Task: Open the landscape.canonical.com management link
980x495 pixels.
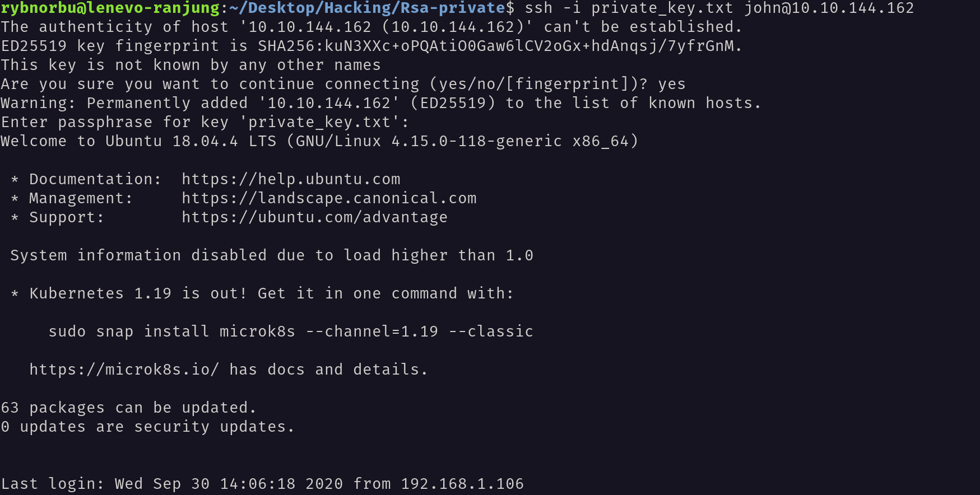Action: 329,198
